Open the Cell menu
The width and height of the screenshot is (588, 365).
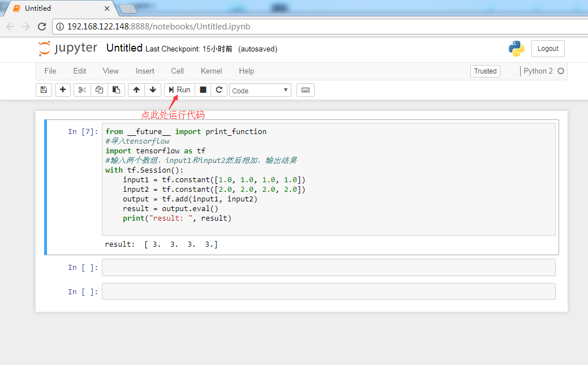[x=177, y=71]
